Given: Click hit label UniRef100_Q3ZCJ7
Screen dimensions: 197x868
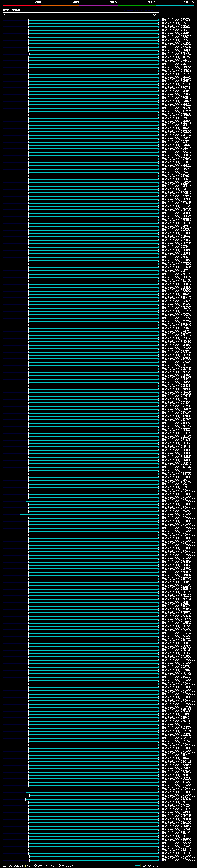Looking at the screenshot, I should pos(177,487).
